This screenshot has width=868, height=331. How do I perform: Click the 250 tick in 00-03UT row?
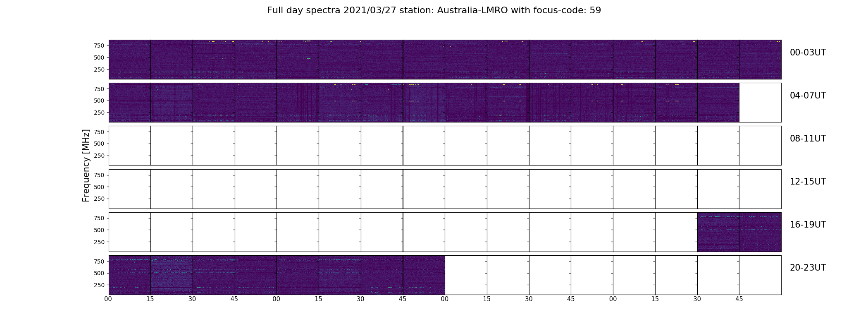click(99, 70)
